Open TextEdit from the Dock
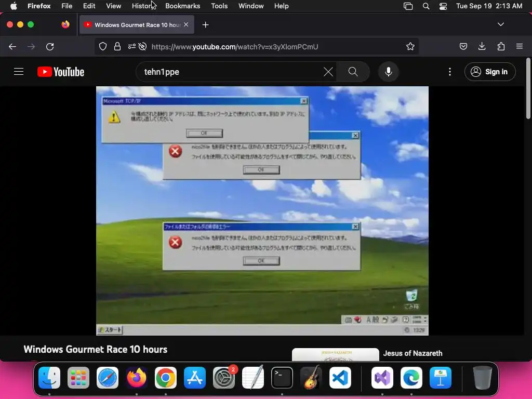The image size is (532, 399). tap(253, 377)
